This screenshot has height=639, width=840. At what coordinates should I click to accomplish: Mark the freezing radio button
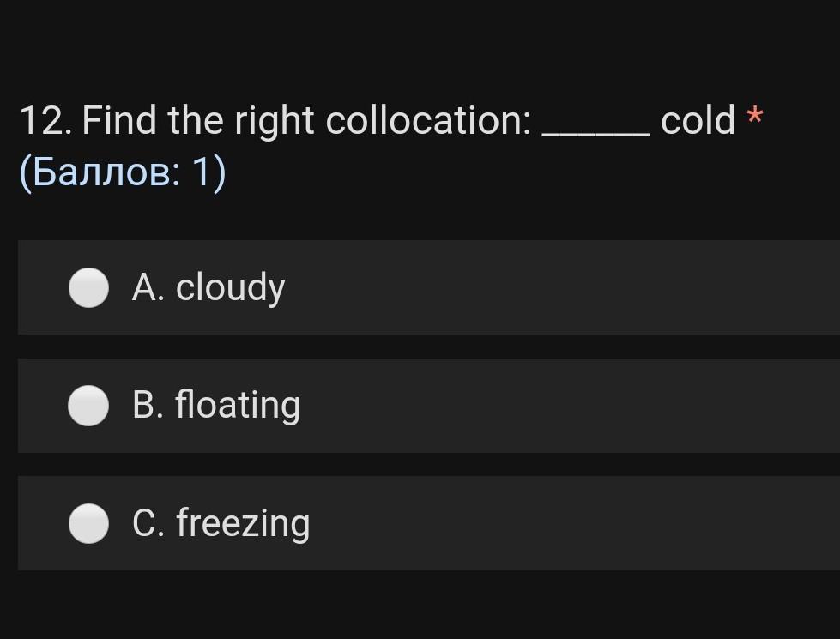tap(88, 524)
